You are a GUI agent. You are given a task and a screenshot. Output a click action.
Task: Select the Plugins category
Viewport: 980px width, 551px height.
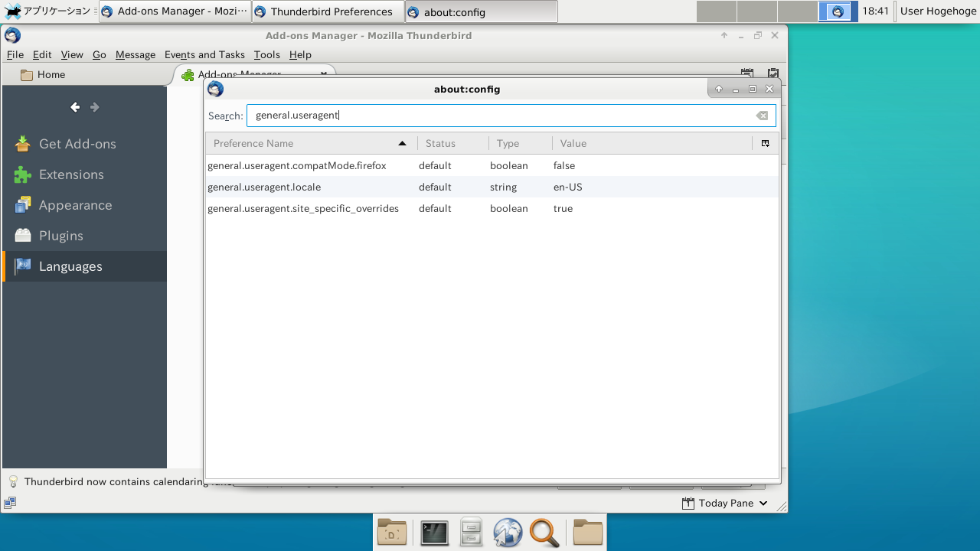pyautogui.click(x=84, y=236)
